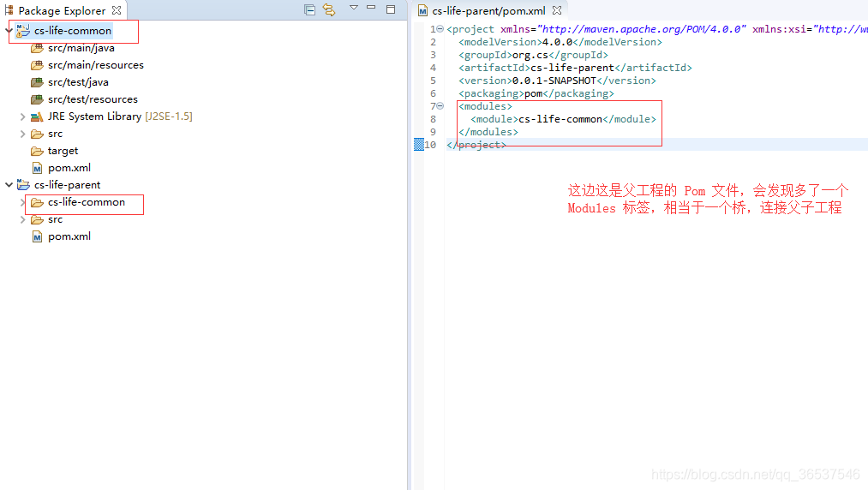Toggle the Link with Editor icon
The width and height of the screenshot is (868, 490).
click(329, 9)
